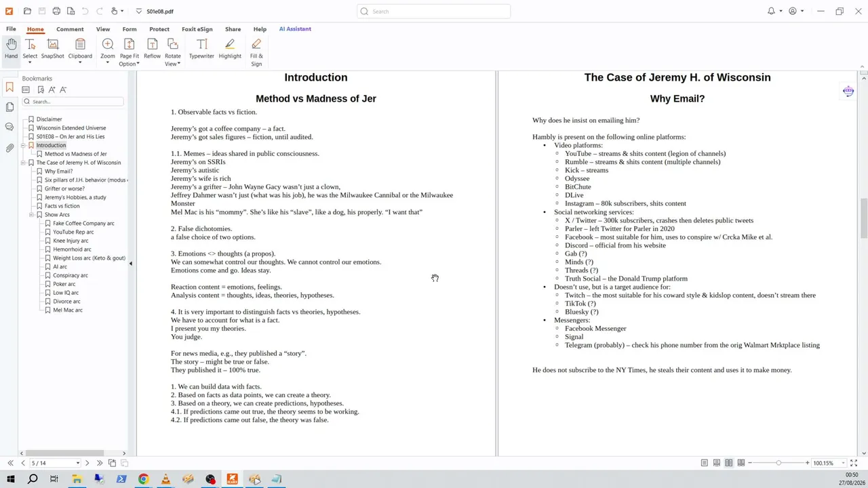The width and height of the screenshot is (868, 488).
Task: Open the Comments panel icon
Action: coord(9,127)
